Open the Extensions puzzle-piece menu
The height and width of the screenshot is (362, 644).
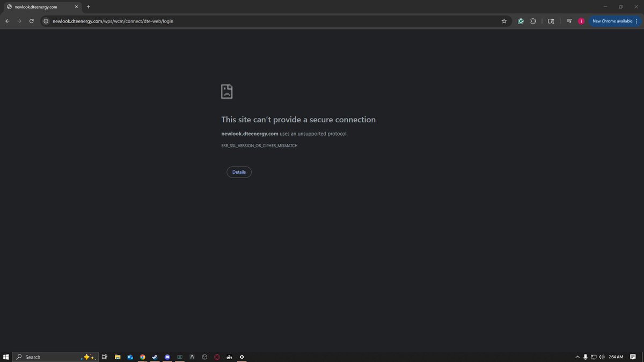533,21
